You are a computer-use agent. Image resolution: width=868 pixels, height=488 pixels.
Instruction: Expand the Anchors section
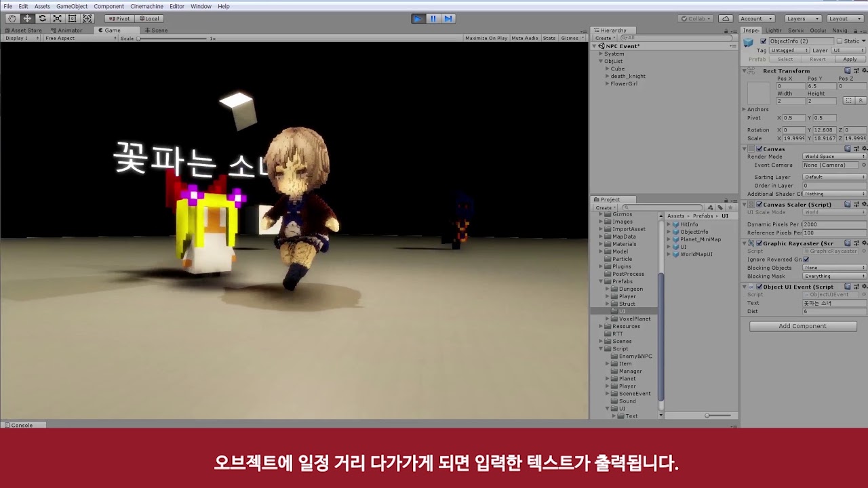744,109
